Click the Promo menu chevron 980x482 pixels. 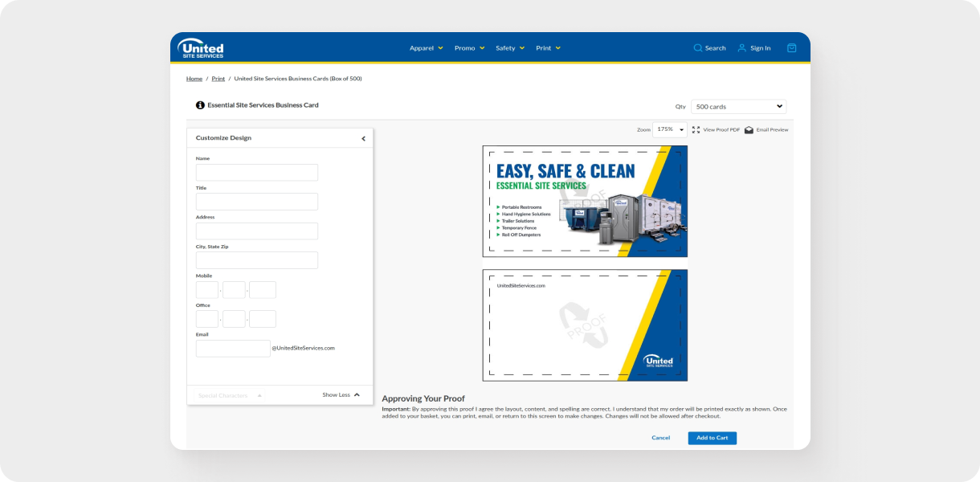482,48
